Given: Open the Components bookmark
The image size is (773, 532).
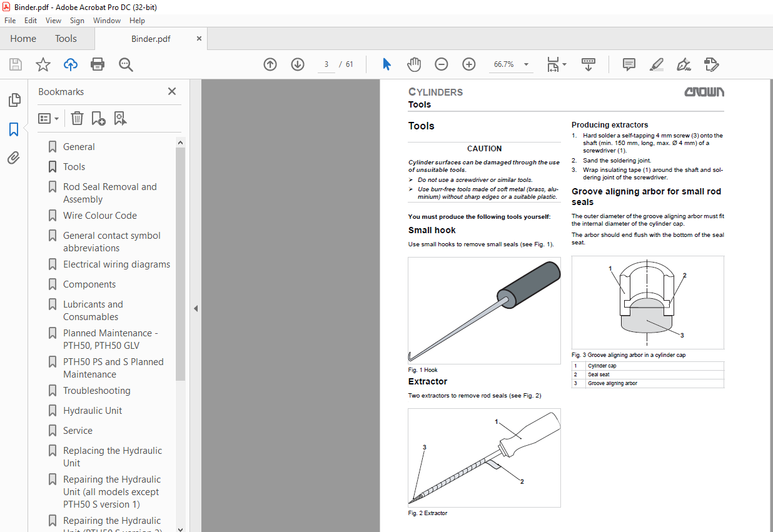Looking at the screenshot, I should pyautogui.click(x=89, y=284).
